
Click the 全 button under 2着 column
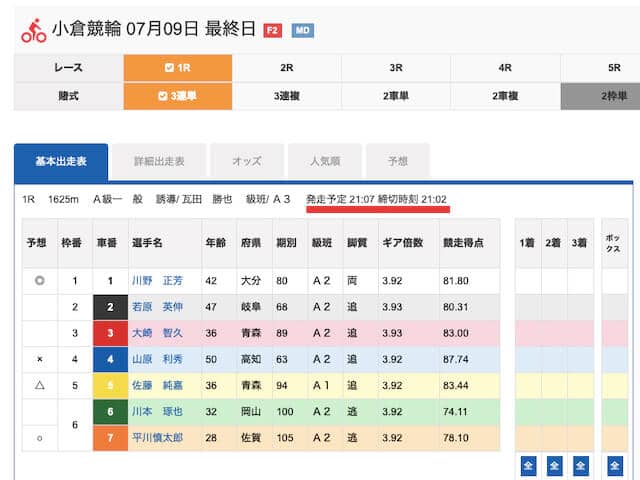pyautogui.click(x=553, y=465)
